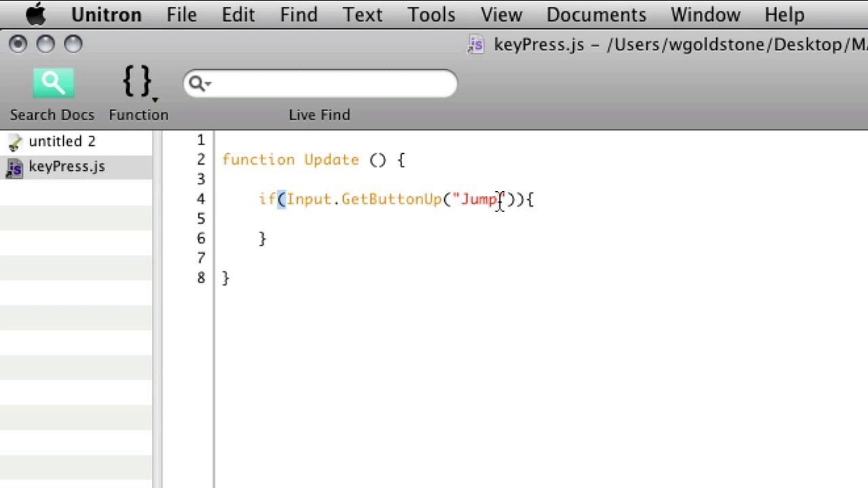Open the View menu
This screenshot has width=868, height=488.
501,14
